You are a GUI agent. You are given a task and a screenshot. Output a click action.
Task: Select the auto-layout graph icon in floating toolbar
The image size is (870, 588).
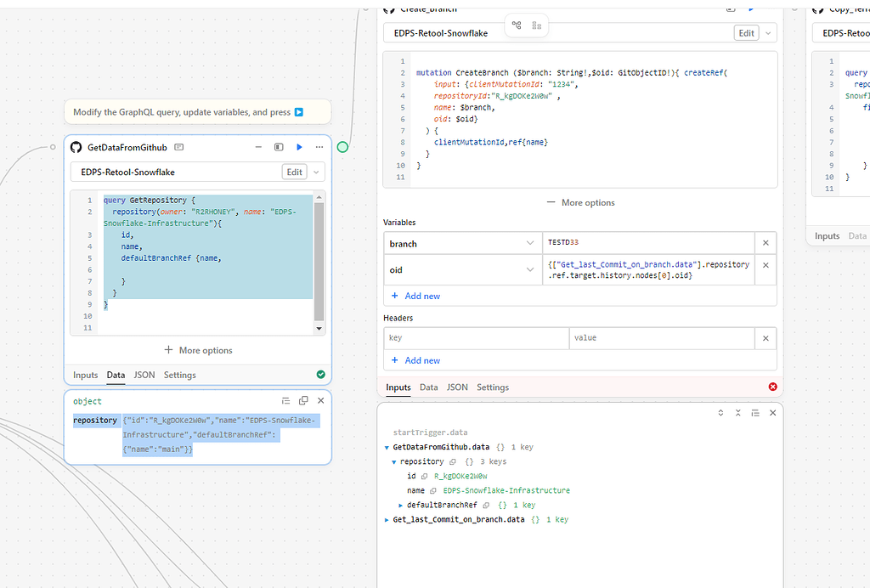517,25
